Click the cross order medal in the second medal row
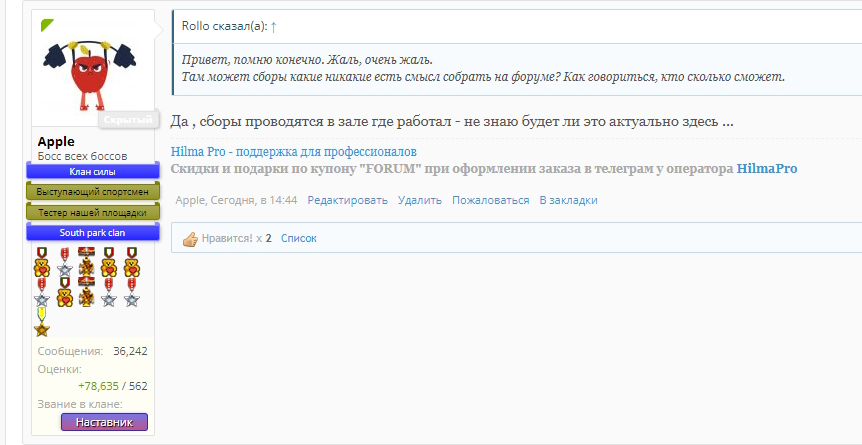Screen dimensions: 862x445 [x=86, y=292]
